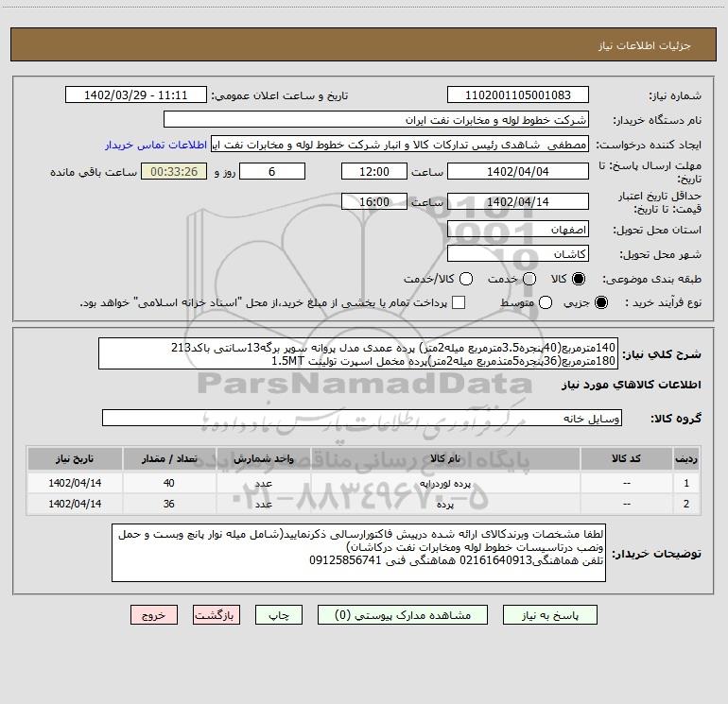728x704 pixels.
Task: Click the row number 1 cell
Action: [686, 483]
